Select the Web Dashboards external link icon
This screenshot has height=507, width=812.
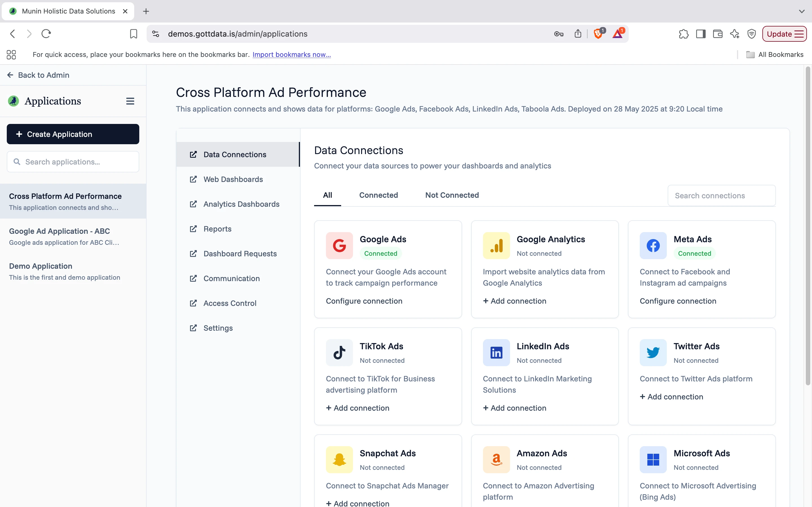[193, 179]
